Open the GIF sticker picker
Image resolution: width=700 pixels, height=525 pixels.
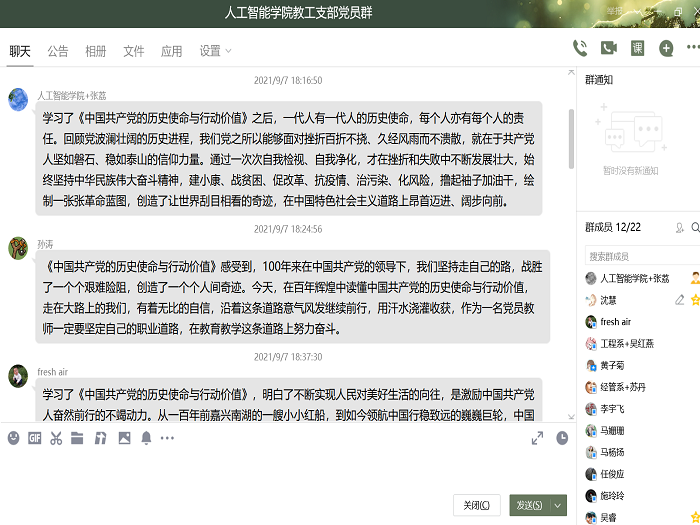click(34, 438)
